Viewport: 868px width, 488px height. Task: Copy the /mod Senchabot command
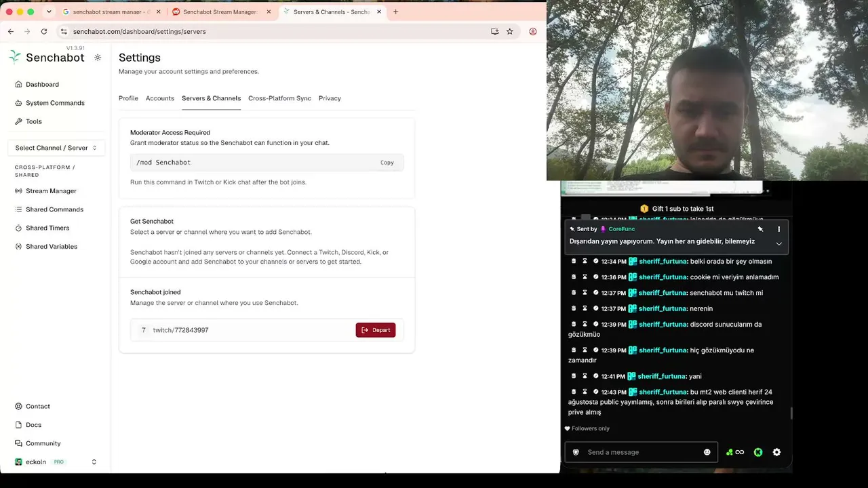[387, 163]
